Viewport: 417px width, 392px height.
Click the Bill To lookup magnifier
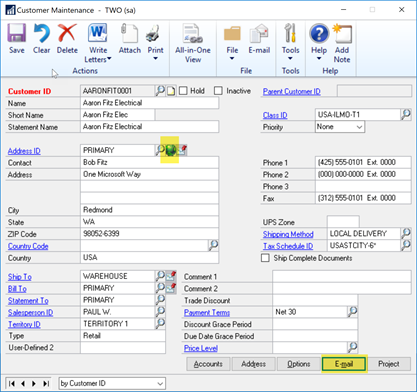[x=160, y=287]
